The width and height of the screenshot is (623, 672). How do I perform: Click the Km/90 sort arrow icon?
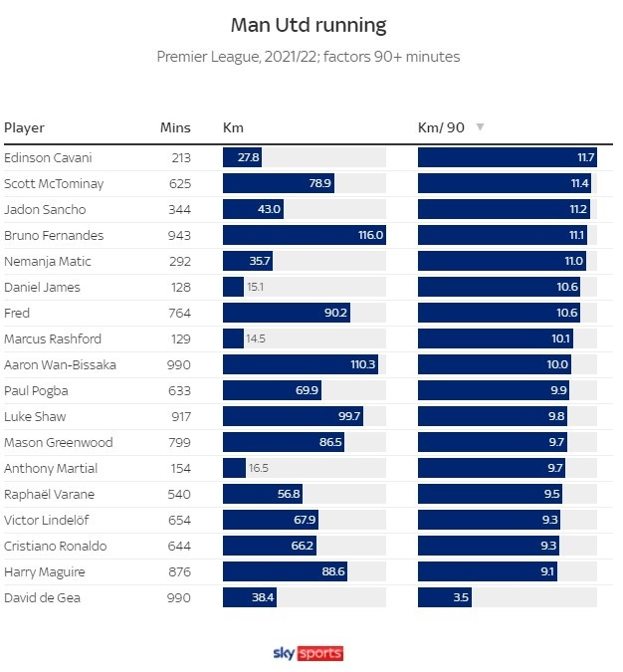click(481, 127)
